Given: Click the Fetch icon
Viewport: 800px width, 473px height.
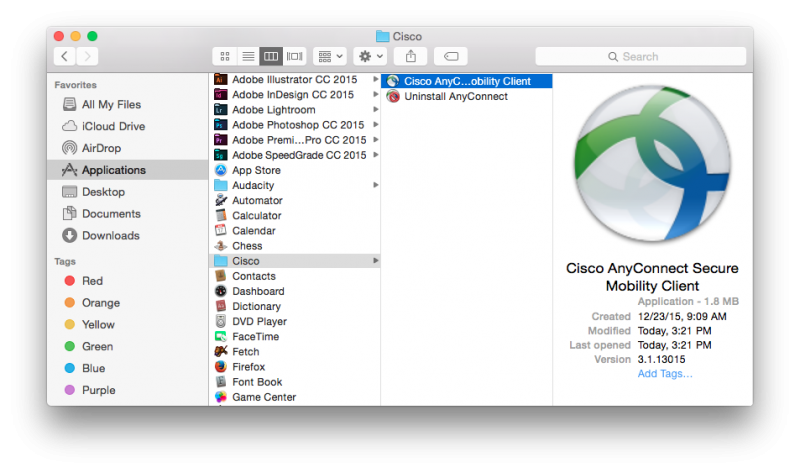Looking at the screenshot, I should (x=220, y=352).
